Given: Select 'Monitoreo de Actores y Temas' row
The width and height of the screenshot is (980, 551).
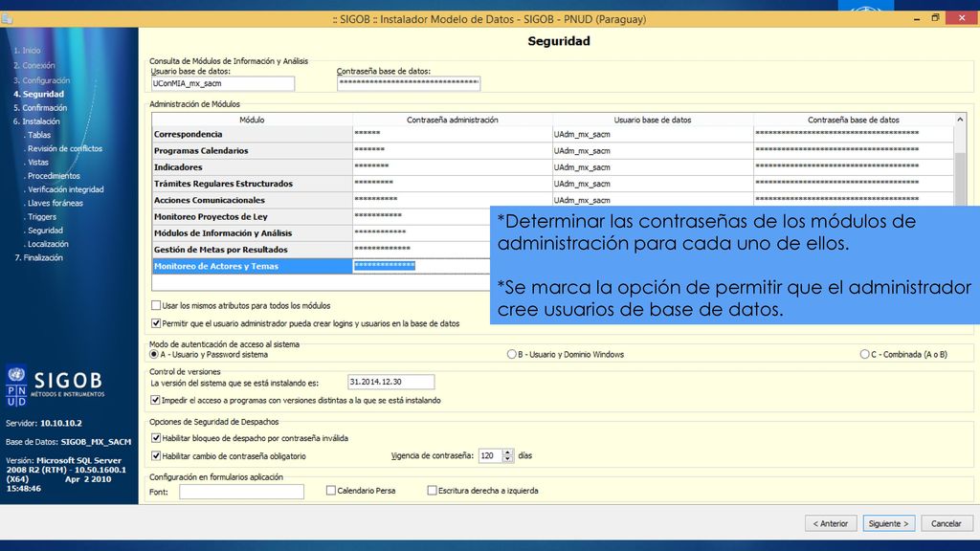Looking at the screenshot, I should [252, 266].
